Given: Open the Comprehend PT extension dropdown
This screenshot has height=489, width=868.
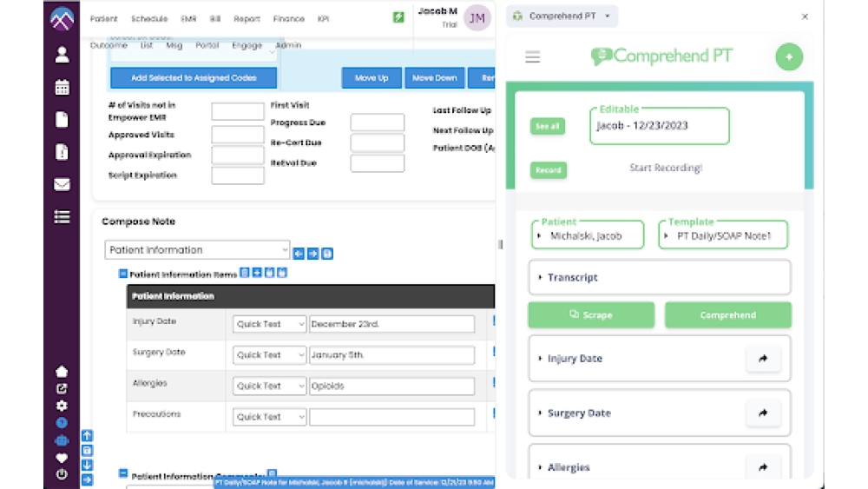Looking at the screenshot, I should (x=562, y=16).
